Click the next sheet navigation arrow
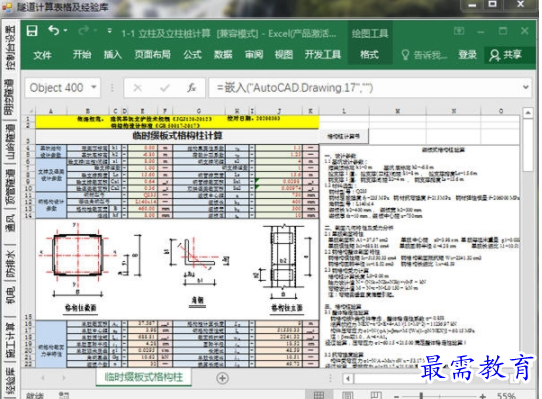The height and width of the screenshot is (399, 542). pyautogui.click(x=64, y=378)
